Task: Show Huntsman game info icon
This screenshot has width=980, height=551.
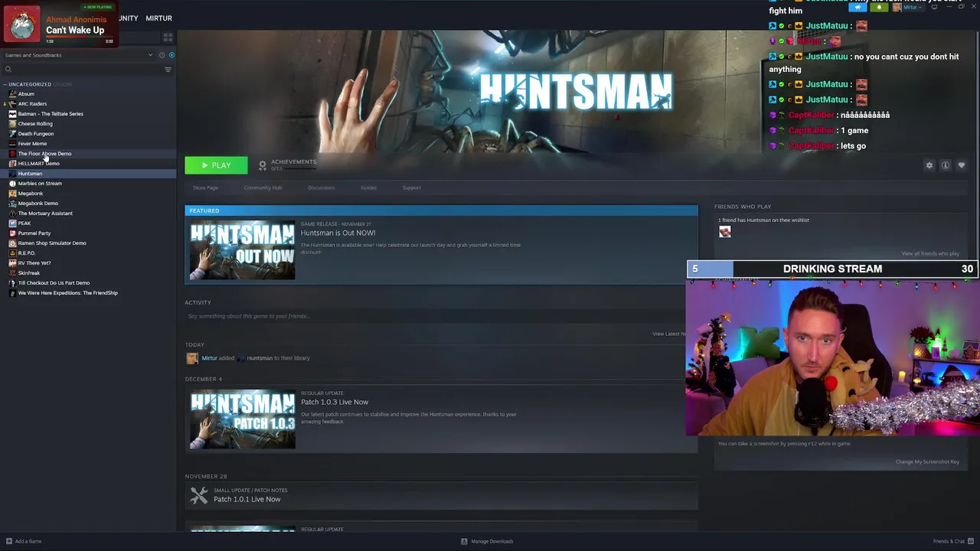Action: click(x=946, y=165)
